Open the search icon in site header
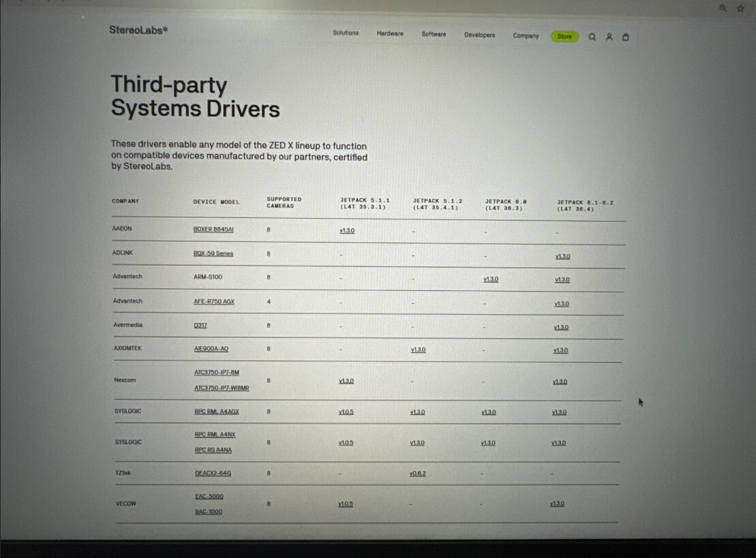Viewport: 756px width, 558px height. coord(592,37)
